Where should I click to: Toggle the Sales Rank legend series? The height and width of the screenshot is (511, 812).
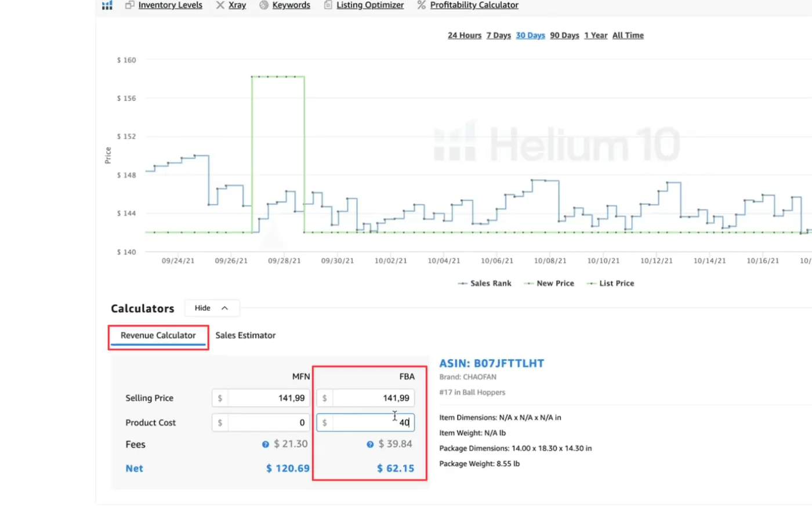point(485,284)
